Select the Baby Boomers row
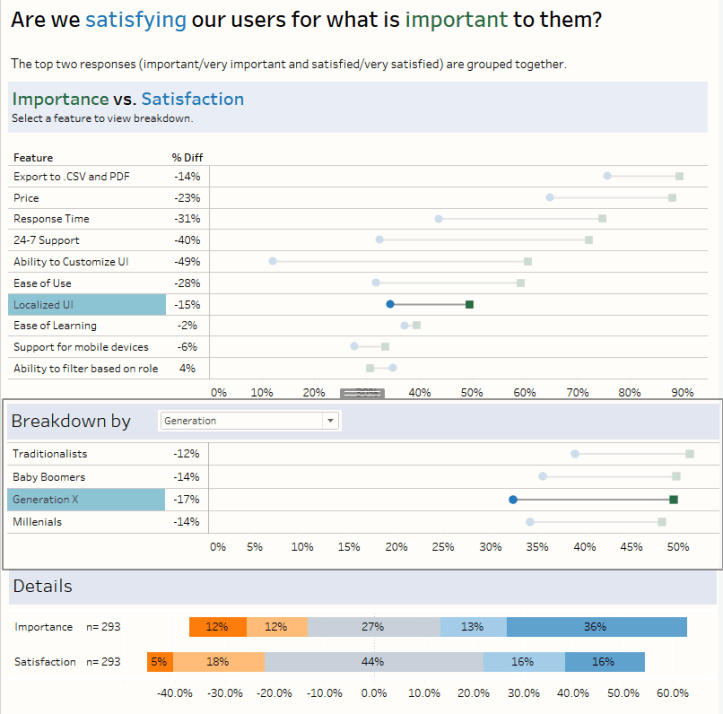The width and height of the screenshot is (723, 714). [x=49, y=477]
